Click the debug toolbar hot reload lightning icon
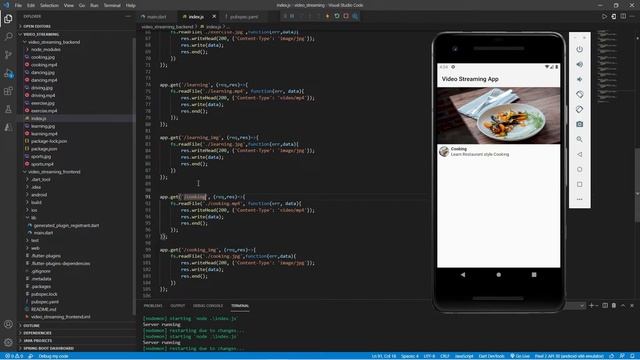 tap(327, 16)
